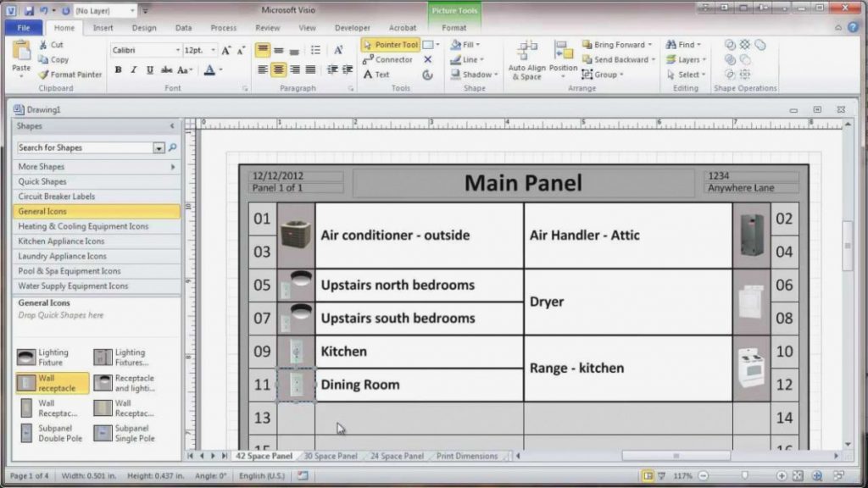Open the Fill dropdown menu
The height and width of the screenshot is (488, 868).
(x=477, y=45)
